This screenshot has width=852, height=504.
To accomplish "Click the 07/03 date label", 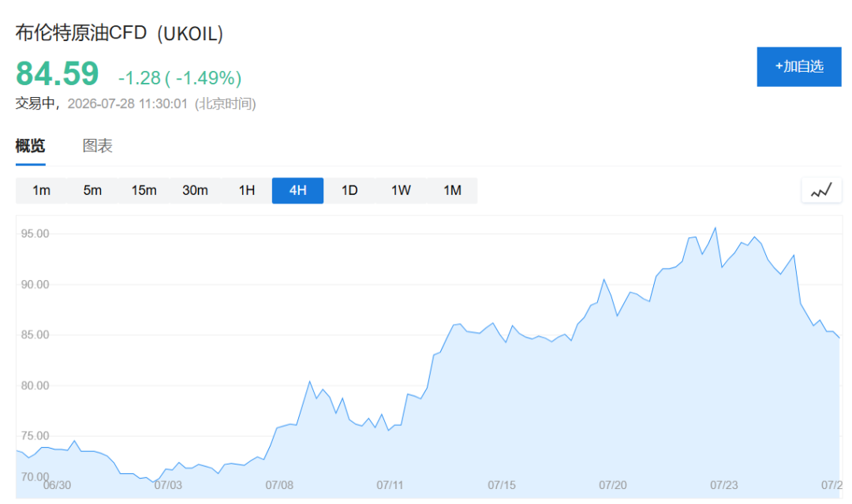I will [x=168, y=485].
